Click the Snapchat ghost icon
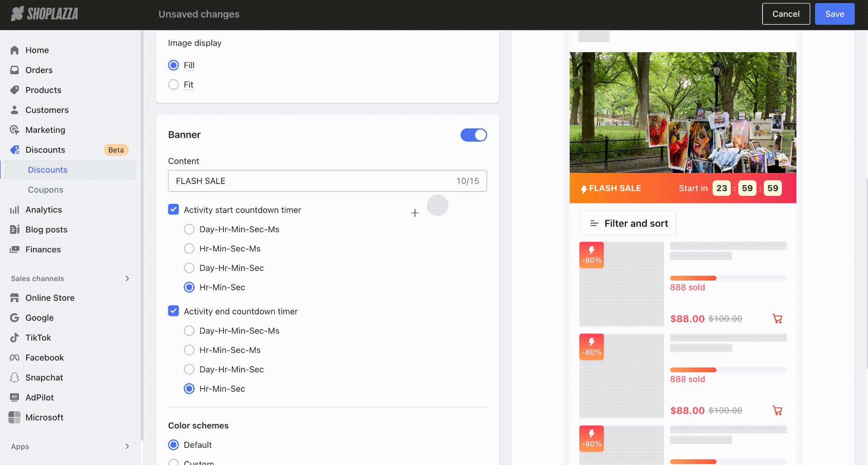 [15, 378]
